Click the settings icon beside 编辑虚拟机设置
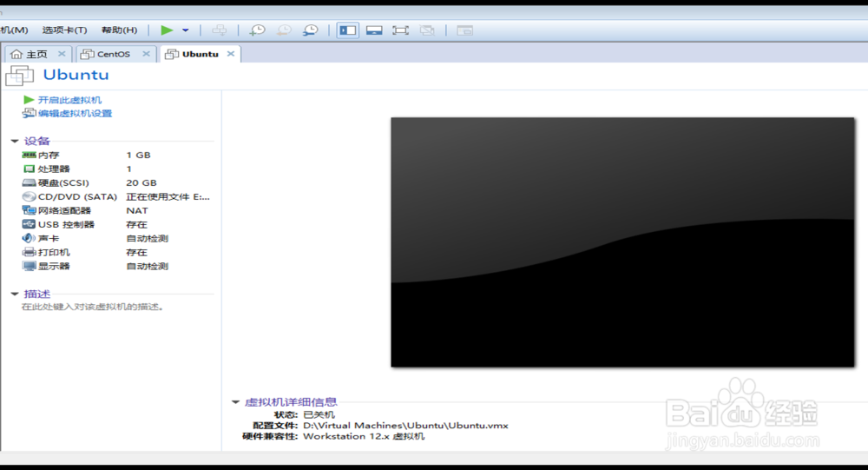 pyautogui.click(x=29, y=113)
